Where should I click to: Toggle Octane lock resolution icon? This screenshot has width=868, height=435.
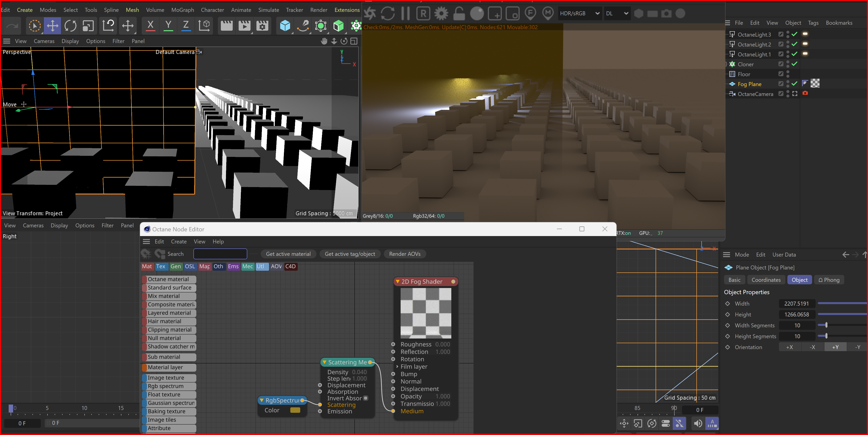point(459,14)
